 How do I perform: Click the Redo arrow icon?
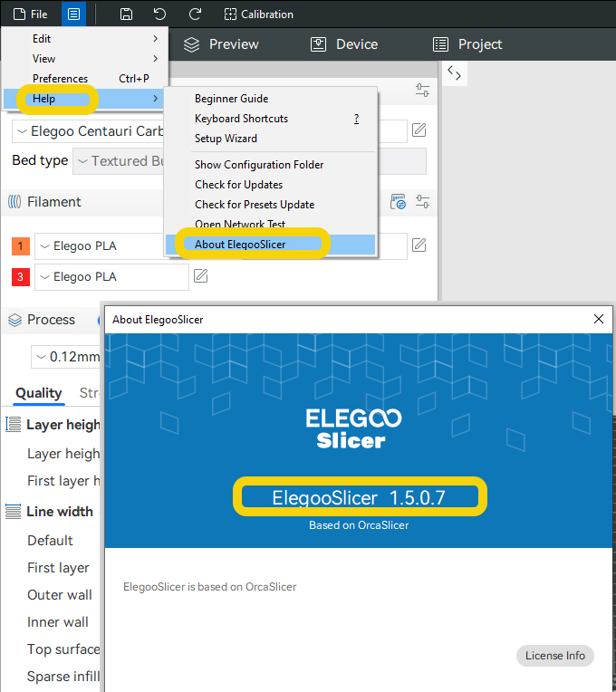click(195, 14)
